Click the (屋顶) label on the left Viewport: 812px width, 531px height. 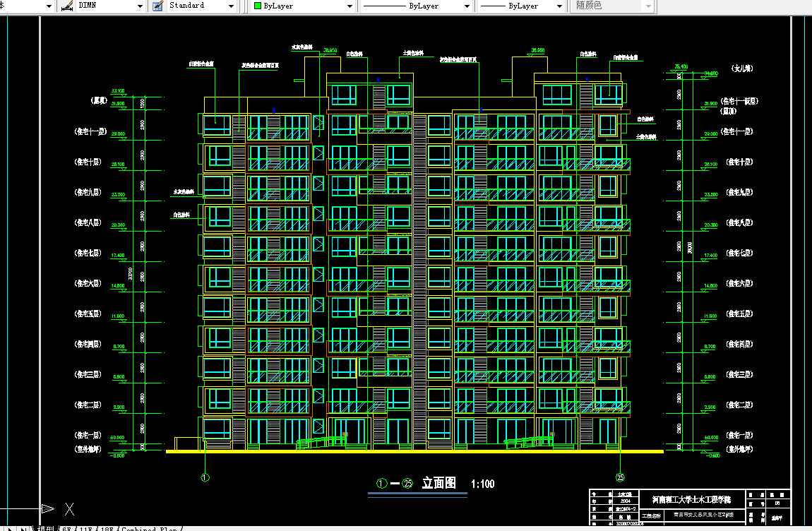[99, 100]
